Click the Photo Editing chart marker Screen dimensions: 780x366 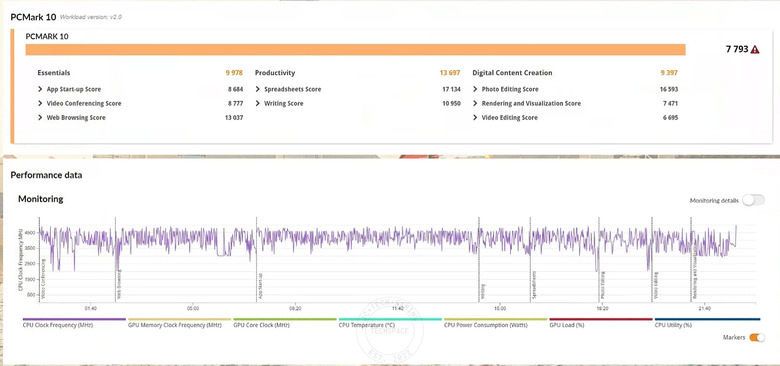(603, 285)
